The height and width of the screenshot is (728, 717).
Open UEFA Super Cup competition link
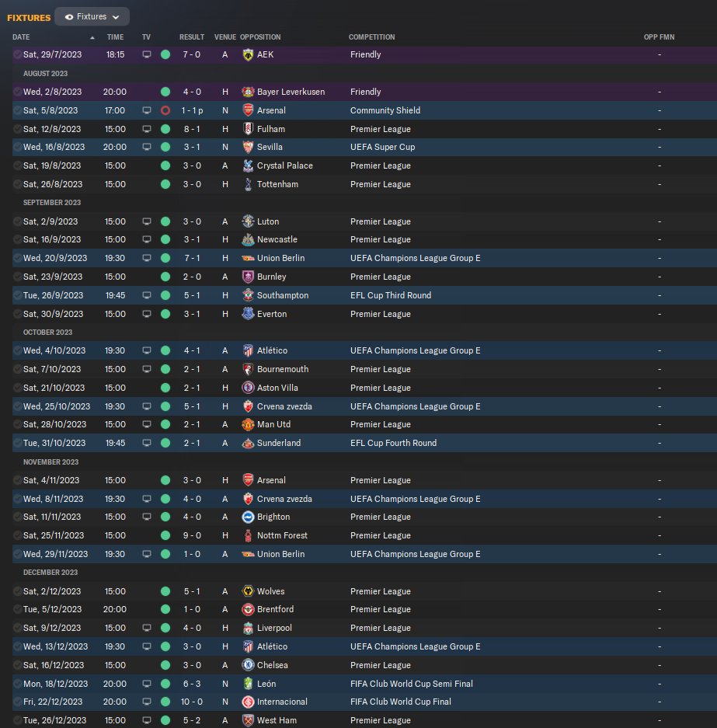click(x=382, y=147)
